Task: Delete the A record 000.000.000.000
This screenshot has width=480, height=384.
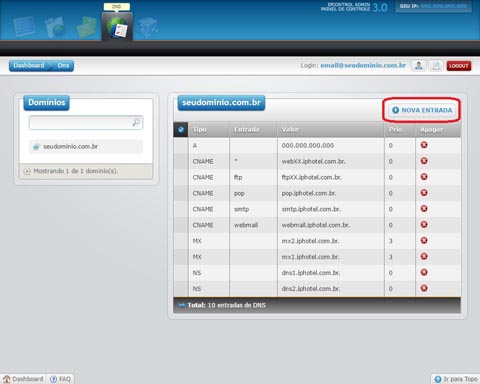Action: click(x=424, y=145)
